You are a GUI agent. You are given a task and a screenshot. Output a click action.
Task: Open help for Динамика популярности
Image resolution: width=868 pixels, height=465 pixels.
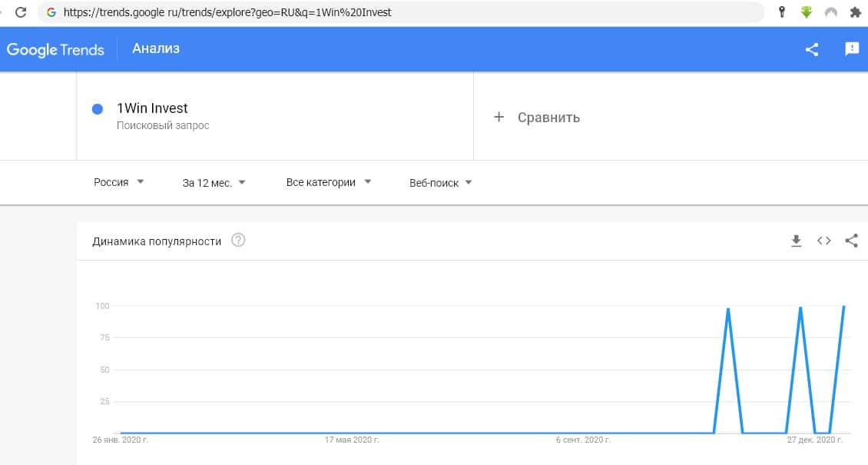point(238,241)
